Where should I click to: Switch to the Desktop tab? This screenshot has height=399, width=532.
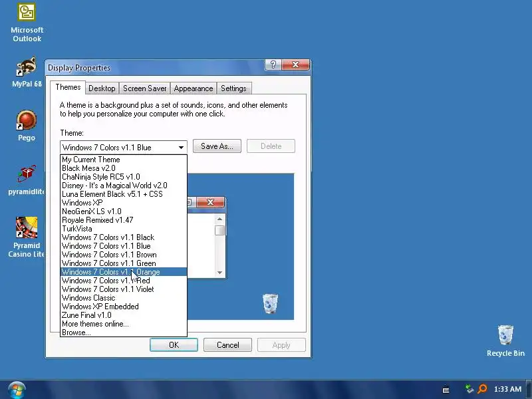pyautogui.click(x=102, y=88)
